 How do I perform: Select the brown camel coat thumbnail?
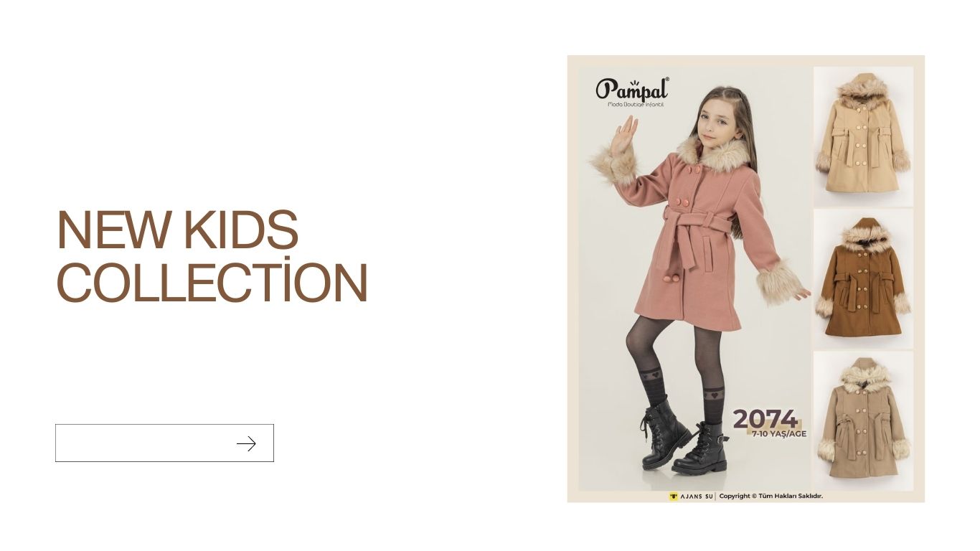pos(863,278)
